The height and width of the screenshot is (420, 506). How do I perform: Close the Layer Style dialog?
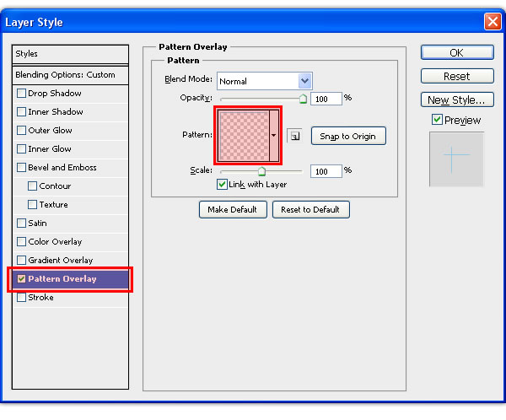pyautogui.click(x=493, y=22)
